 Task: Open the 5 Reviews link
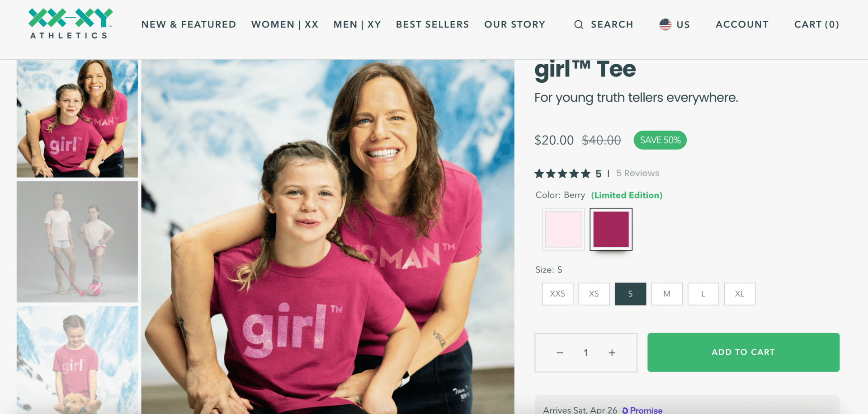tap(637, 174)
